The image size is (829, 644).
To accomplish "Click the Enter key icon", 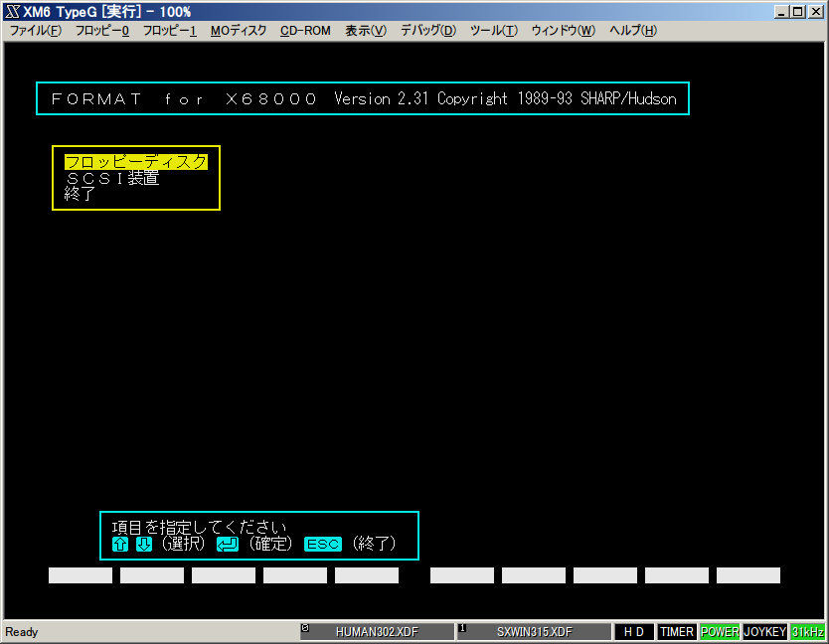I will pyautogui.click(x=228, y=544).
